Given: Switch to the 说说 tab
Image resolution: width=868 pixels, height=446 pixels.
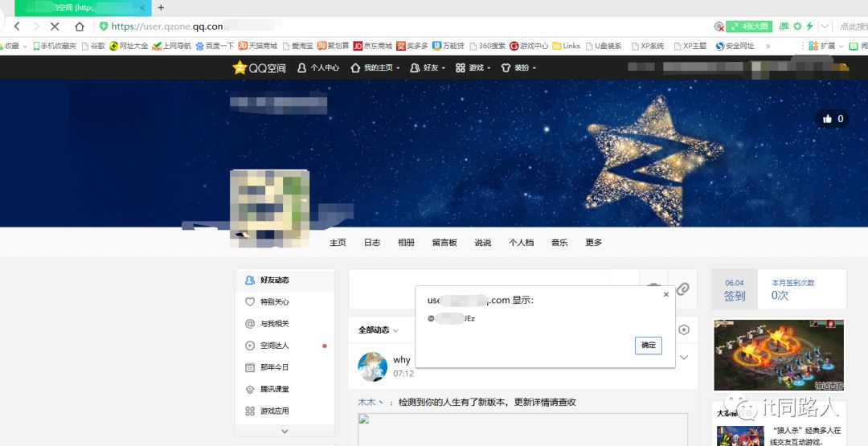Looking at the screenshot, I should 483,243.
